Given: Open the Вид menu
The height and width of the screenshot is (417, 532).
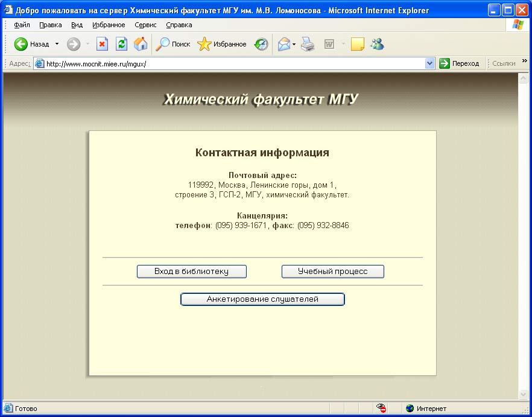Looking at the screenshot, I should (x=77, y=25).
